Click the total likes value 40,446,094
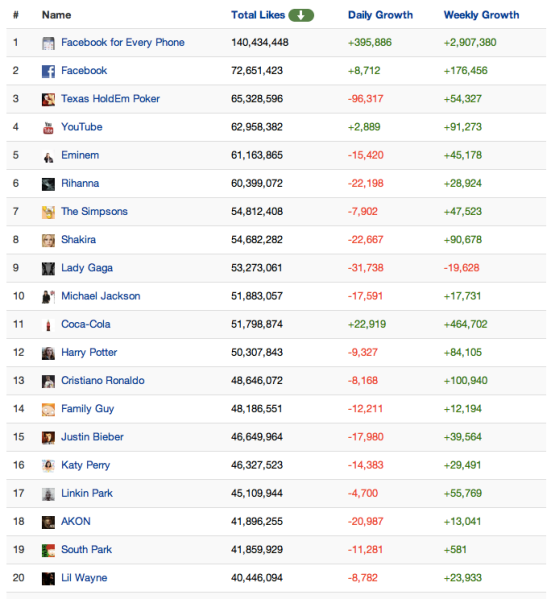Image resolution: width=551 pixels, height=599 pixels. (x=257, y=578)
